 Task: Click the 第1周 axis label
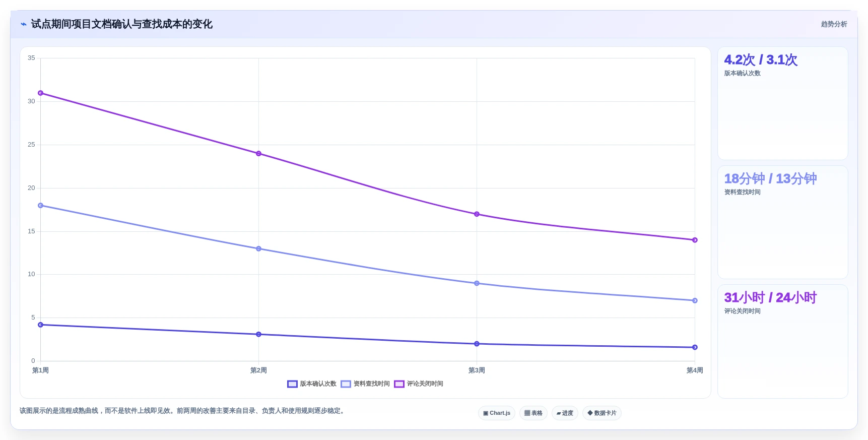pyautogui.click(x=40, y=370)
